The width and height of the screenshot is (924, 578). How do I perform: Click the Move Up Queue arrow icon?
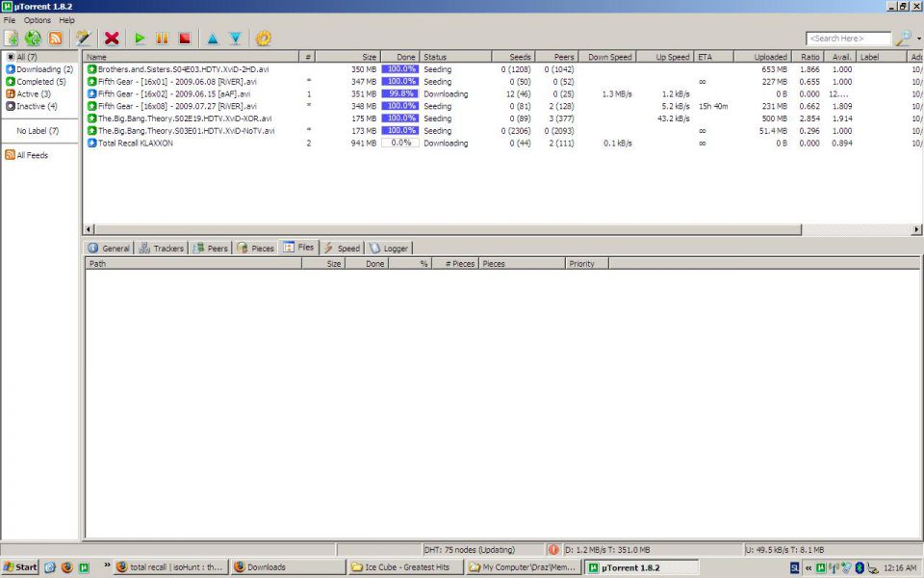pyautogui.click(x=213, y=39)
